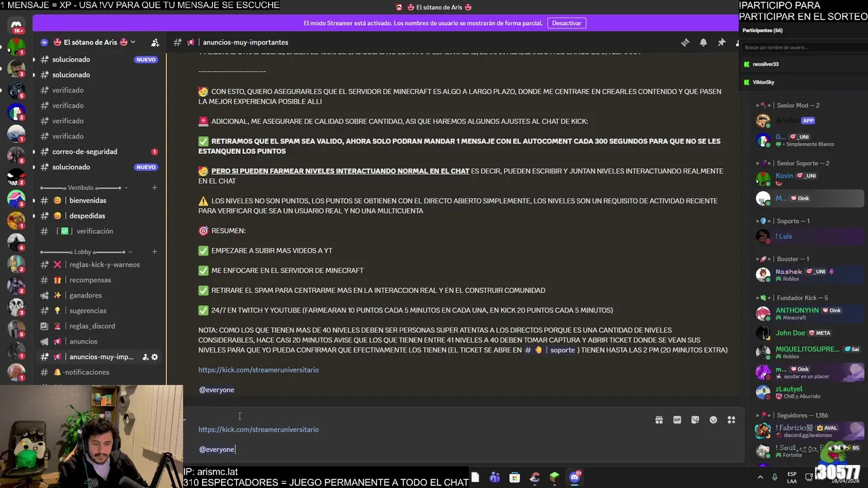
Task: Show hidden tray icons arrow
Action: pyautogui.click(x=759, y=477)
